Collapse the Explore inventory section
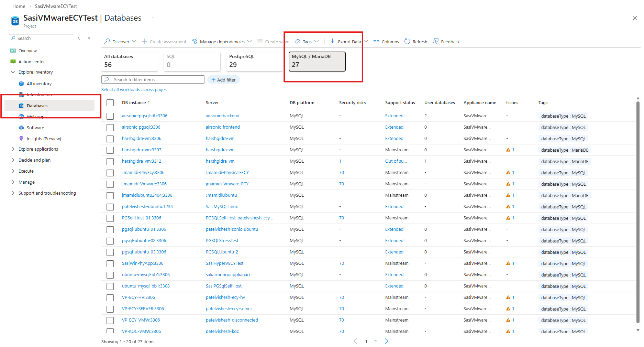The height and width of the screenshot is (347, 644). [13, 72]
